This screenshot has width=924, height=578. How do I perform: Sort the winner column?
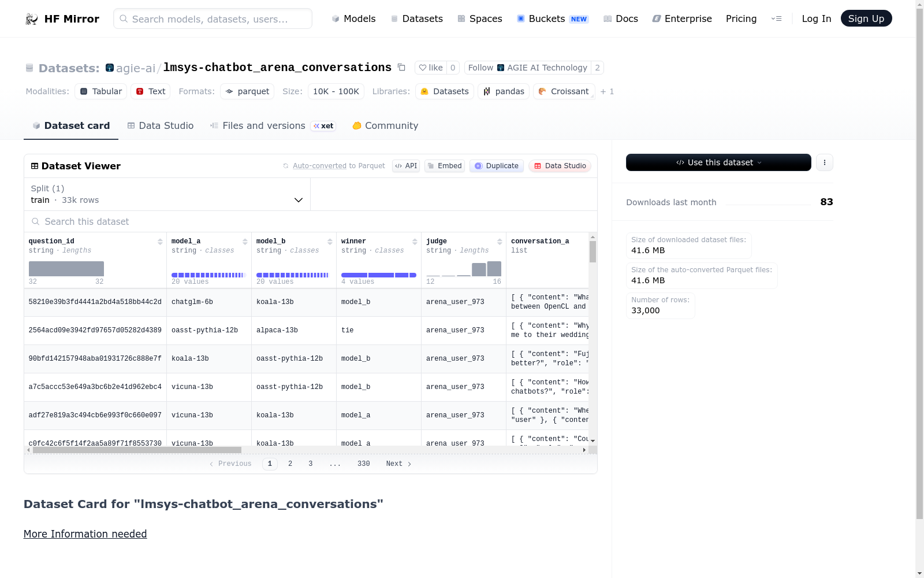[415, 242]
